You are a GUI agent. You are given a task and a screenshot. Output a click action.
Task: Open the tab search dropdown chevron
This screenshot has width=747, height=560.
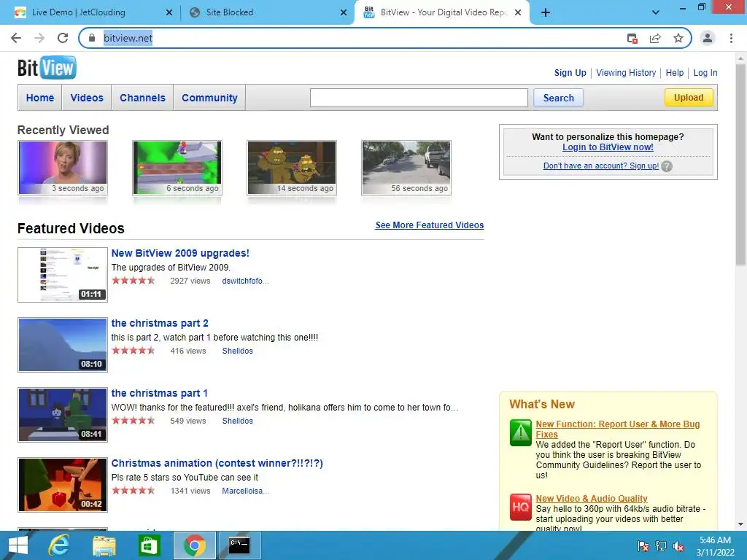tap(656, 12)
